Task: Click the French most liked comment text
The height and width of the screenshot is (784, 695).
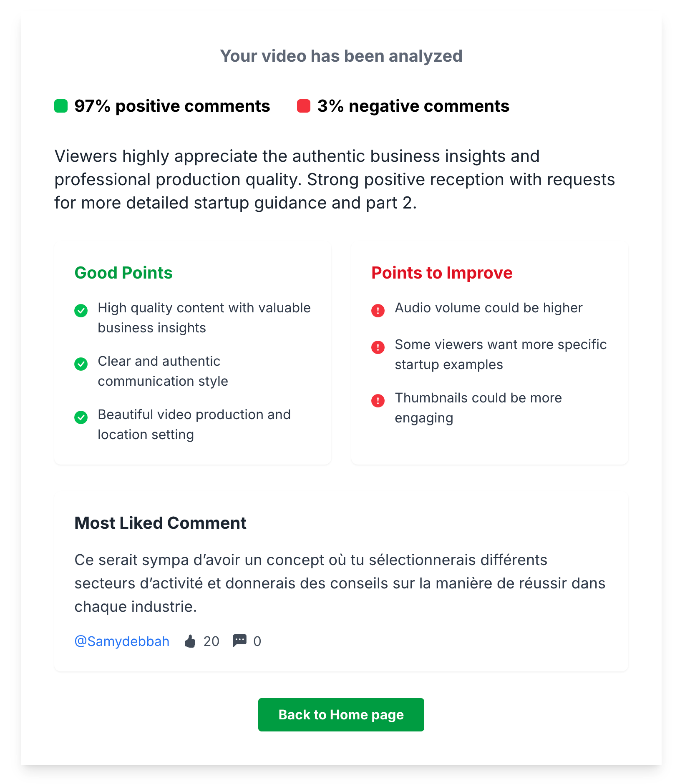Action: pyautogui.click(x=340, y=583)
